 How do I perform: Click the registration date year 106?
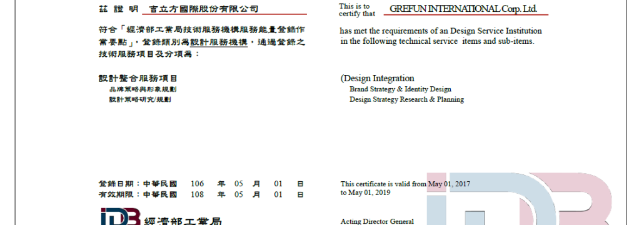(x=197, y=184)
